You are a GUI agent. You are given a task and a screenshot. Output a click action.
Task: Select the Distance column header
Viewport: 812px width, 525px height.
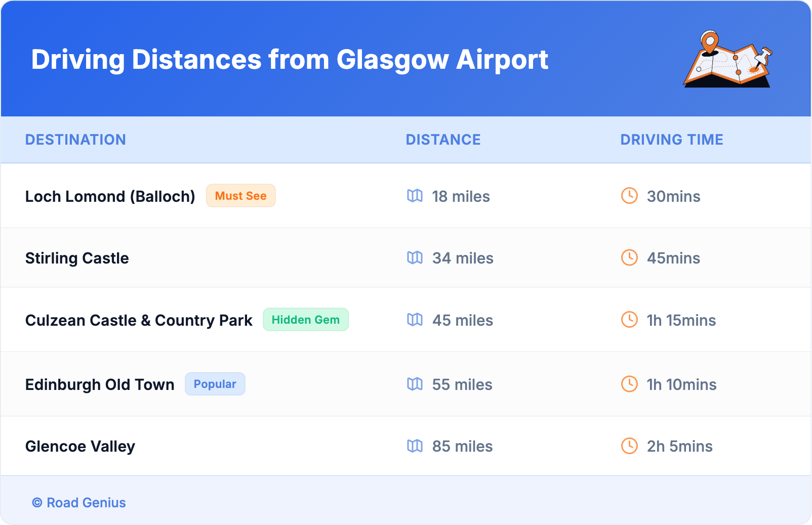(x=443, y=140)
